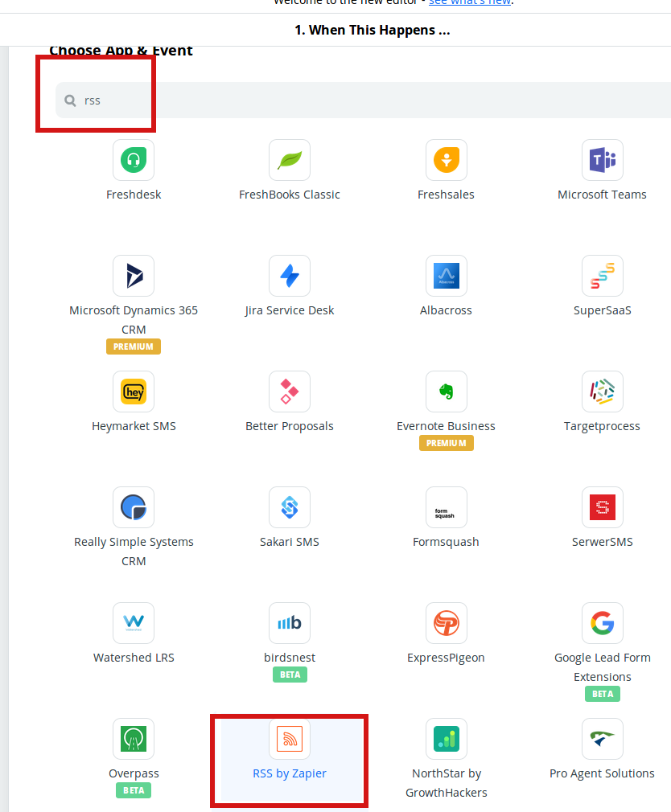Click the 'Overpass' label

pos(134,773)
